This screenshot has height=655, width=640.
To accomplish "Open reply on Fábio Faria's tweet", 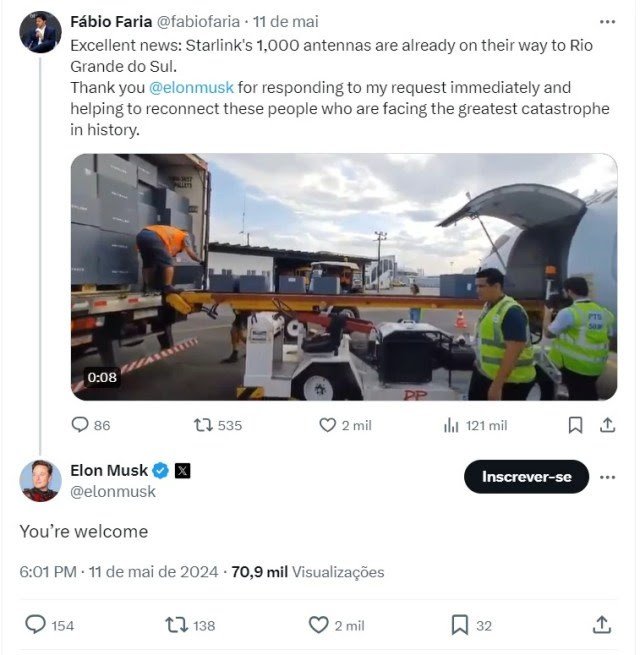I will point(90,425).
